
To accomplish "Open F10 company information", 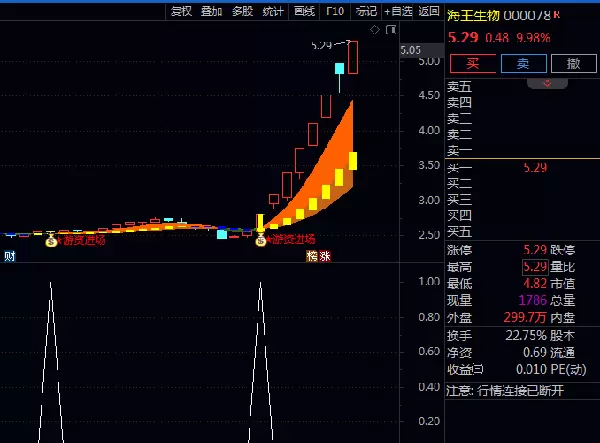I will 335,11.
